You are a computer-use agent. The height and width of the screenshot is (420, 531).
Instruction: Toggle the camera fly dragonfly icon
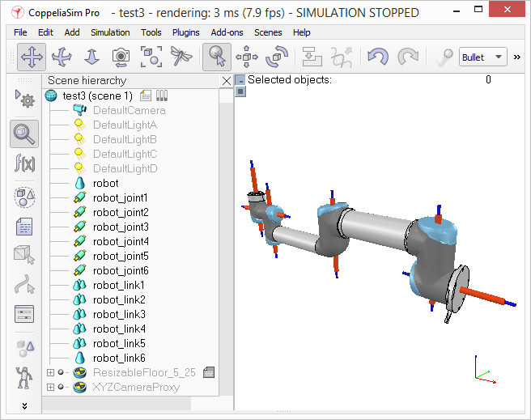[181, 56]
